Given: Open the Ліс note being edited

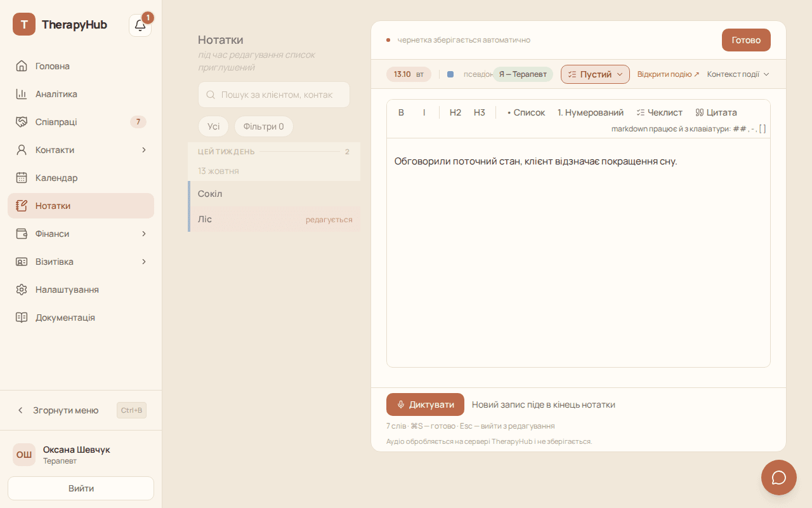Looking at the screenshot, I should (x=274, y=219).
